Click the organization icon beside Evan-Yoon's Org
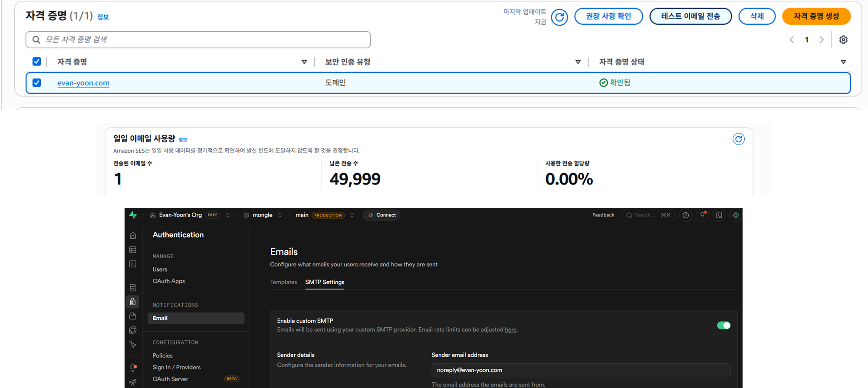This screenshot has height=388, width=868. tap(153, 215)
